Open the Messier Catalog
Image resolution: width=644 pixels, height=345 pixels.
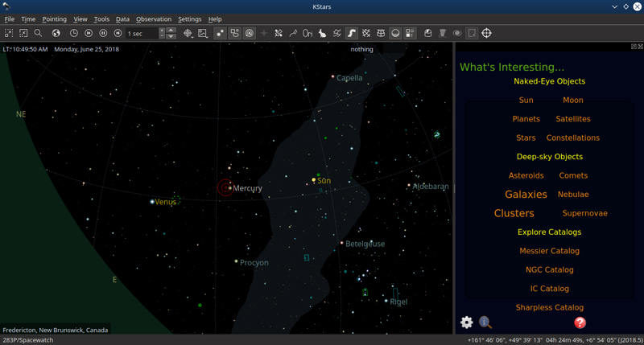point(550,251)
